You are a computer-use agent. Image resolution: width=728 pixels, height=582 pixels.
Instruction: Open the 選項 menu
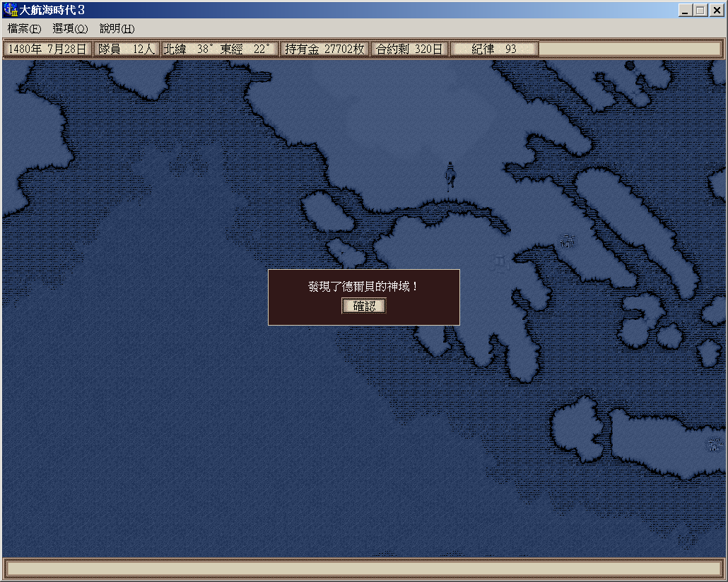click(x=70, y=29)
